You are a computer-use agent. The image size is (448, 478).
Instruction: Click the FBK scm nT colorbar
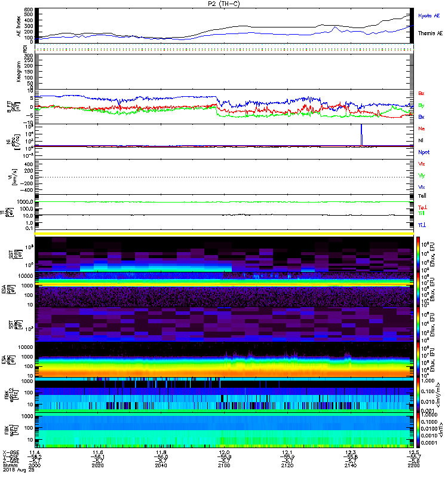[418, 430]
